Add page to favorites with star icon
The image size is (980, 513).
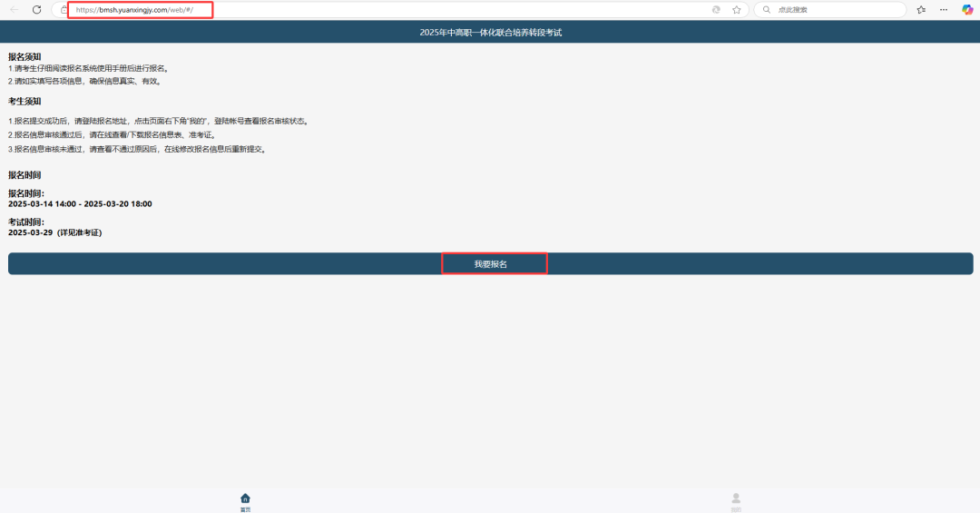tap(736, 10)
